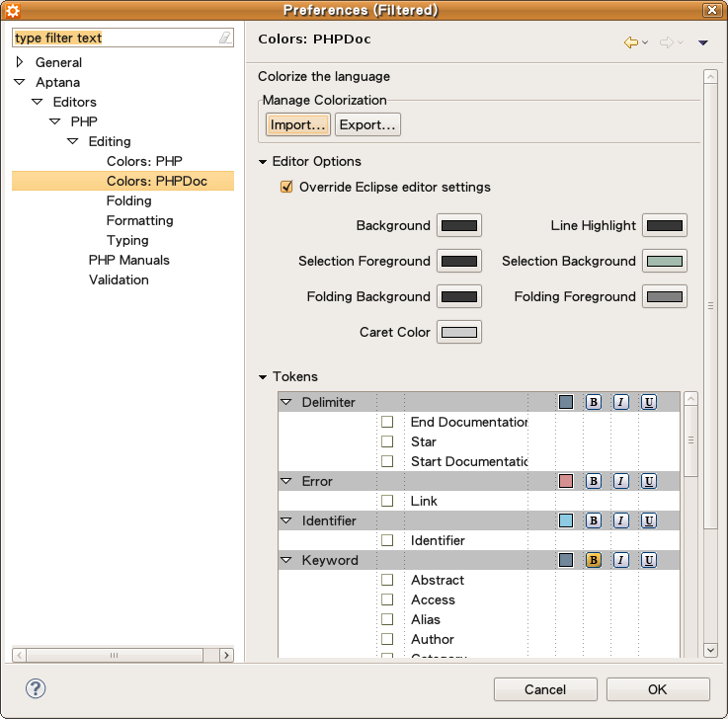Open the Folding preference page
The height and width of the screenshot is (719, 728).
[x=129, y=200]
